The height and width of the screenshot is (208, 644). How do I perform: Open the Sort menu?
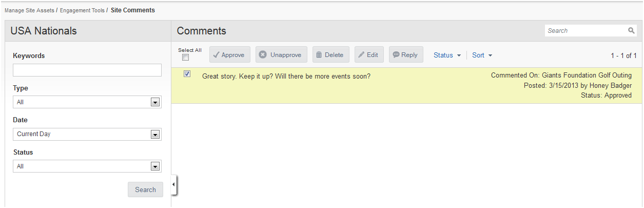482,55
